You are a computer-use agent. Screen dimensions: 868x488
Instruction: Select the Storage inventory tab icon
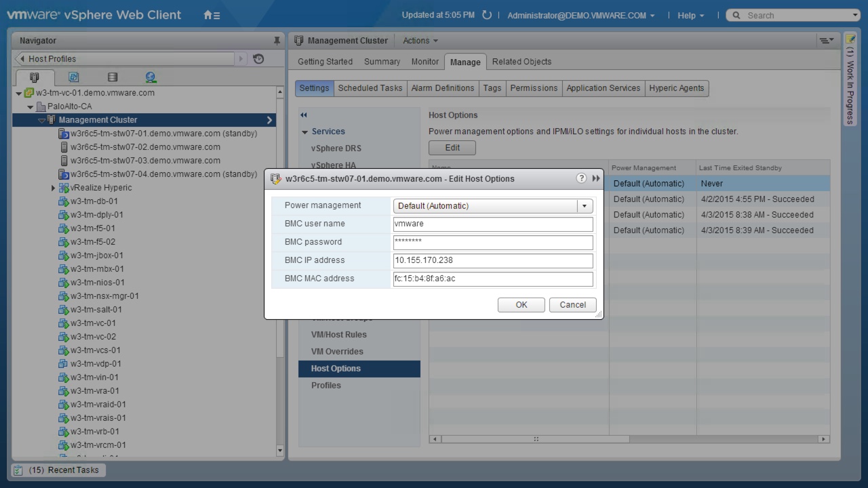point(113,77)
